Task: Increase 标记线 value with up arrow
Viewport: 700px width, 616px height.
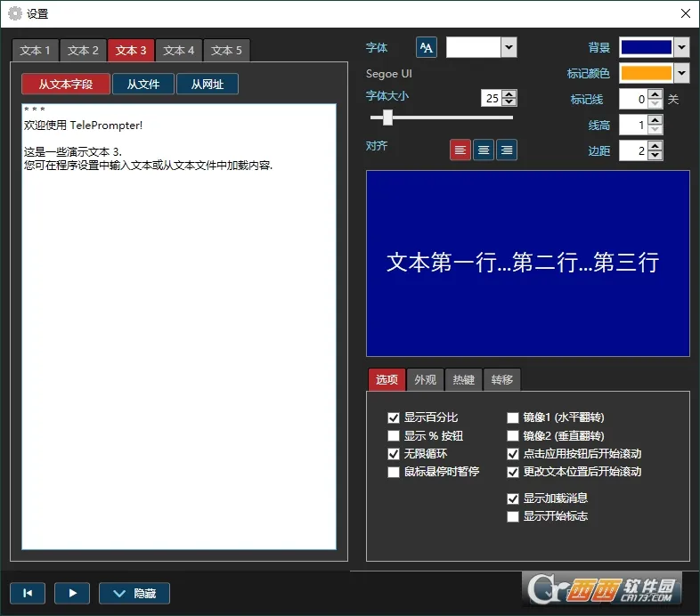Action: [x=655, y=94]
